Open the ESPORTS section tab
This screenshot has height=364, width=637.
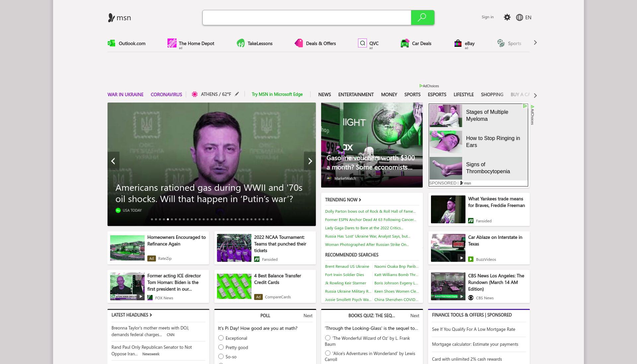click(437, 94)
